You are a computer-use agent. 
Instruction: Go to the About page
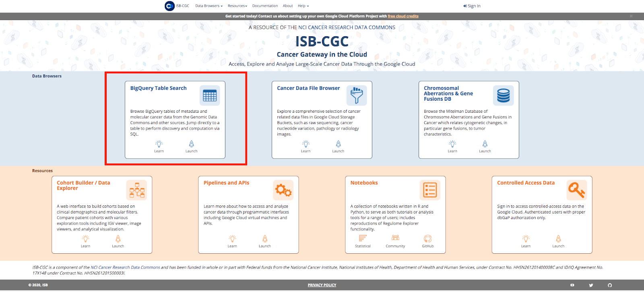click(287, 6)
